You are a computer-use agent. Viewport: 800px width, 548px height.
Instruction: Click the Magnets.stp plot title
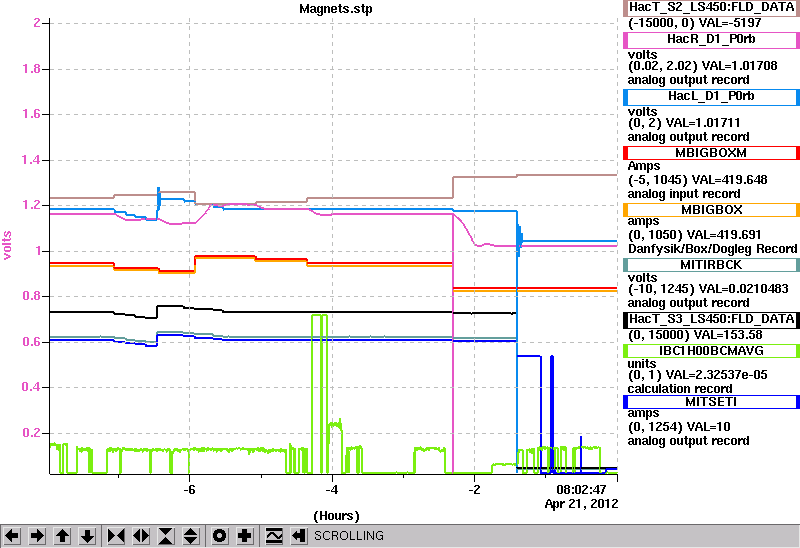click(x=336, y=9)
